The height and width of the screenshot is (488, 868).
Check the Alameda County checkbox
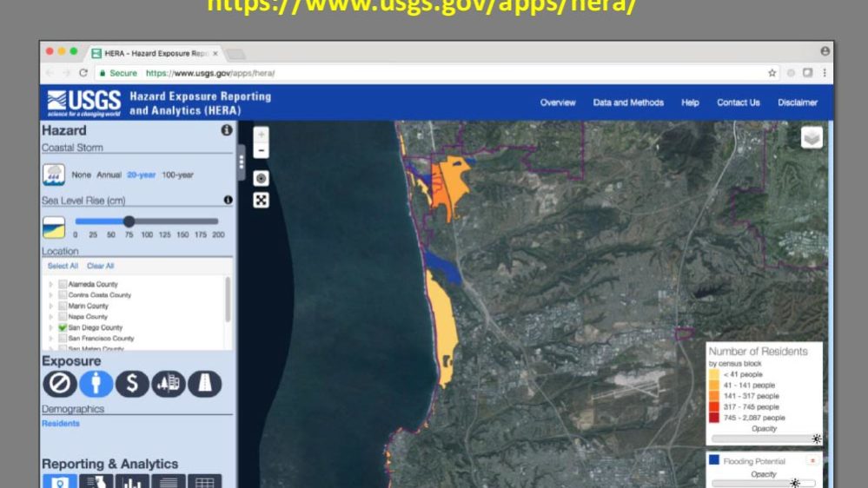[63, 285]
